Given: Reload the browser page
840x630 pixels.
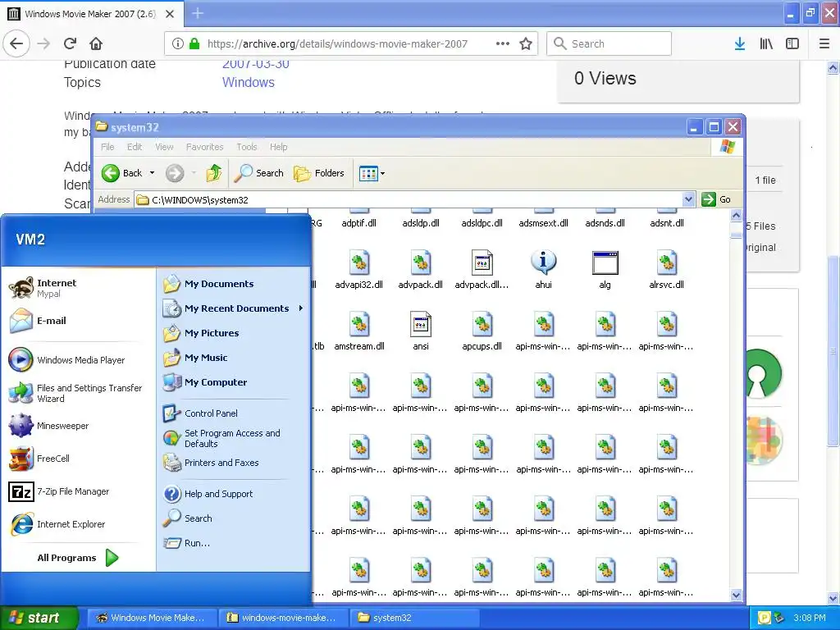Looking at the screenshot, I should (71, 43).
